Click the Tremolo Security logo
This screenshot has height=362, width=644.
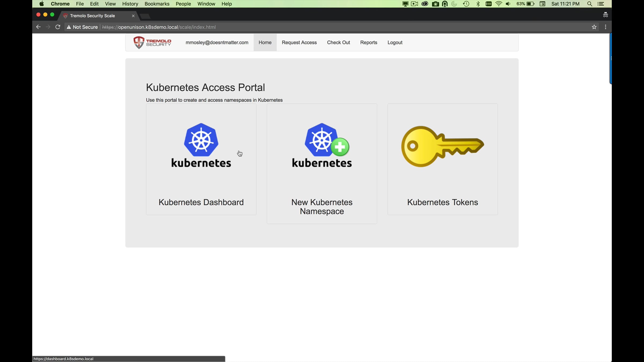click(152, 42)
